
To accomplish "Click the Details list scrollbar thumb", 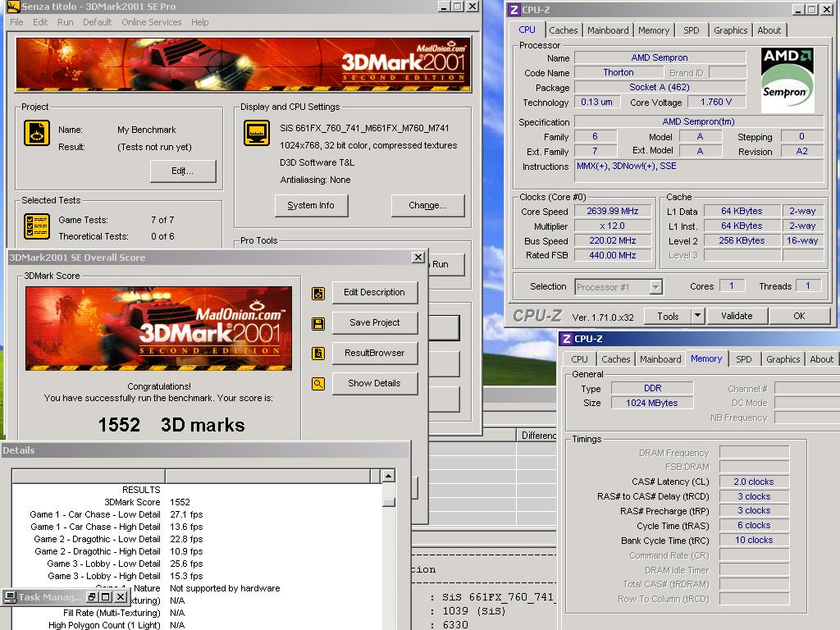I will click(389, 502).
